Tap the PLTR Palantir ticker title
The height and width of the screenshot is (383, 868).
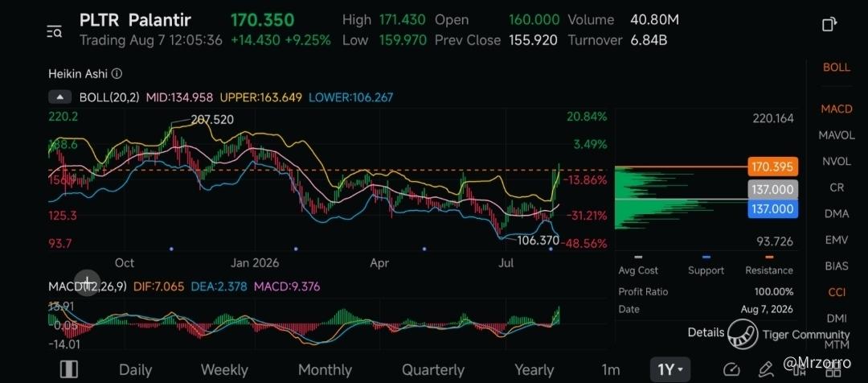(x=135, y=20)
